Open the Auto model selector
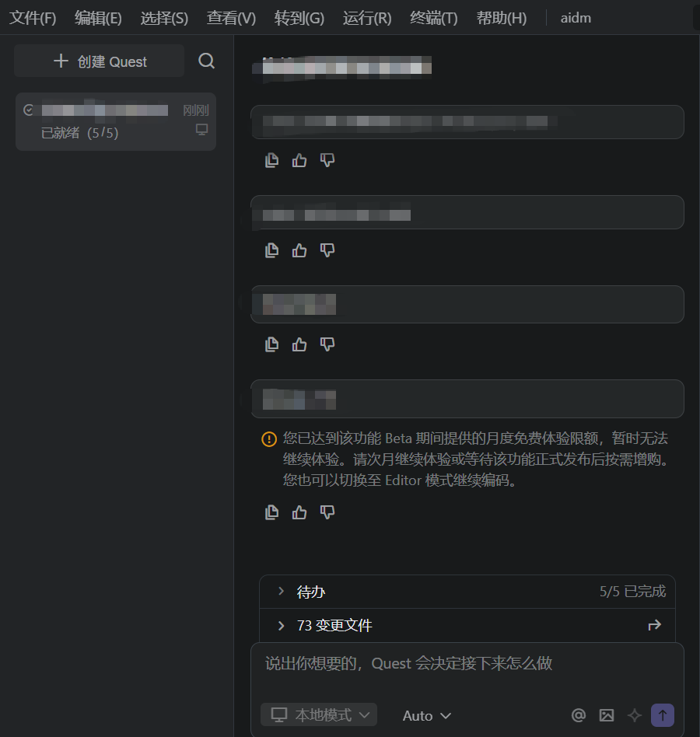The width and height of the screenshot is (700, 737). tap(426, 715)
